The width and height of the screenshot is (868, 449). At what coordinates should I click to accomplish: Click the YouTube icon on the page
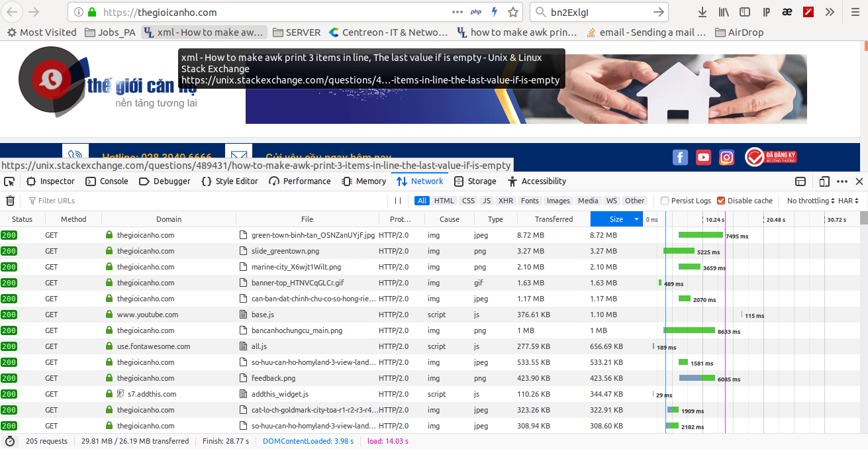click(x=703, y=157)
